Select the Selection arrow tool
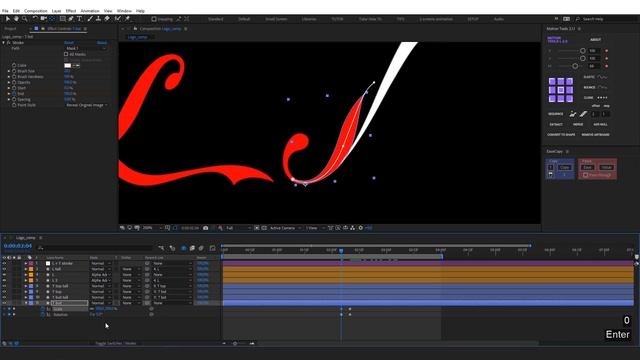Screen dimensions: 640x360 (x=7, y=19)
